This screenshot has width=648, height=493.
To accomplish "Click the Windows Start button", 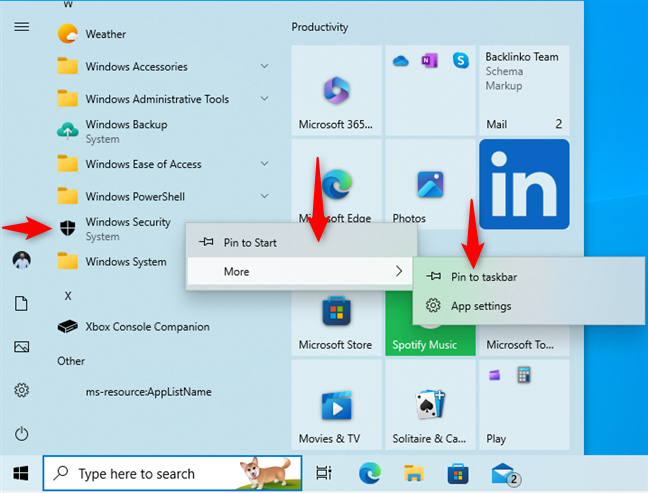I will [21, 474].
